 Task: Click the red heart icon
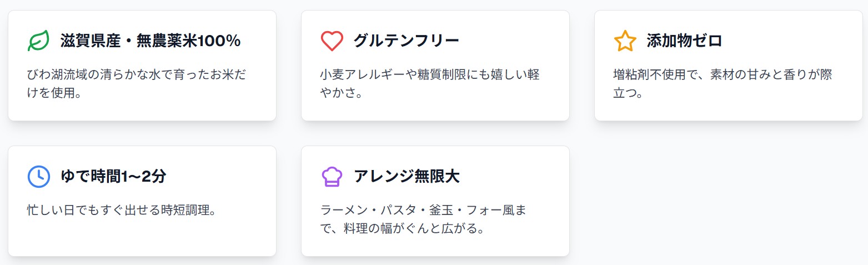point(332,41)
